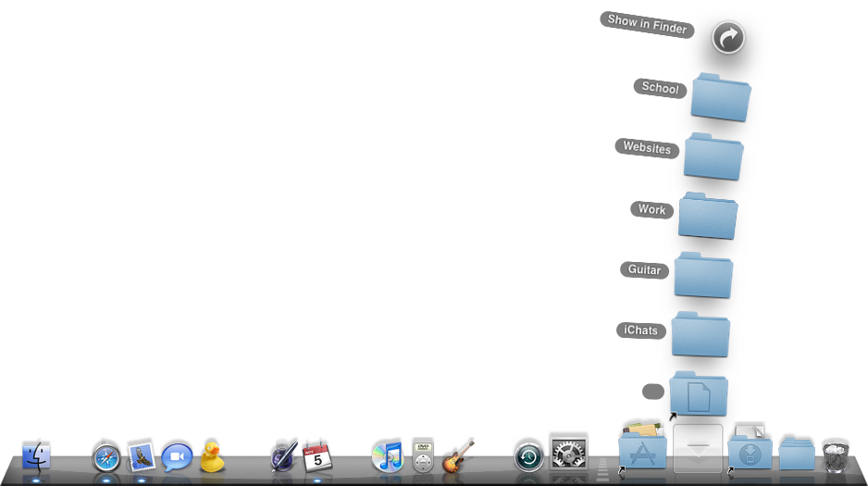Screen dimensions: 868x486
Task: Open Time Machine in the Dock
Action: pos(528,457)
